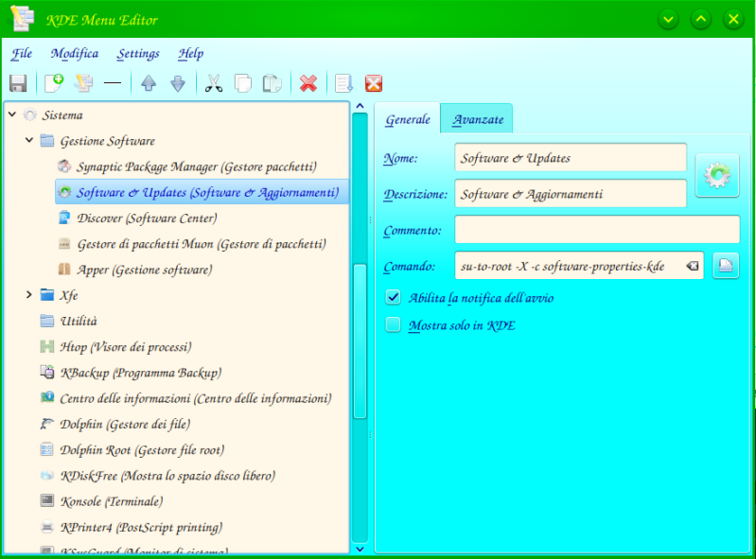The width and height of the screenshot is (756, 559).
Task: Click the Konsole terminal icon
Action: (46, 500)
